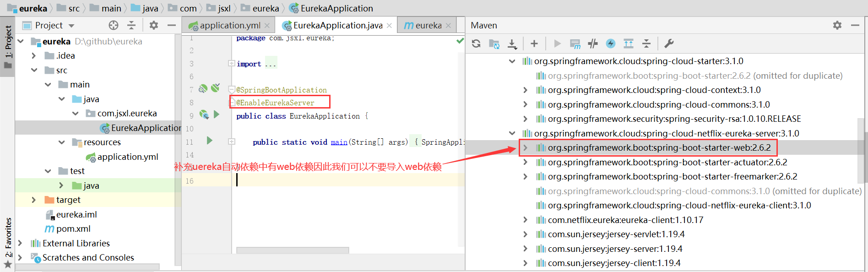The image size is (868, 272).
Task: Toggle Maven Offline mode lightning icon
Action: point(611,44)
